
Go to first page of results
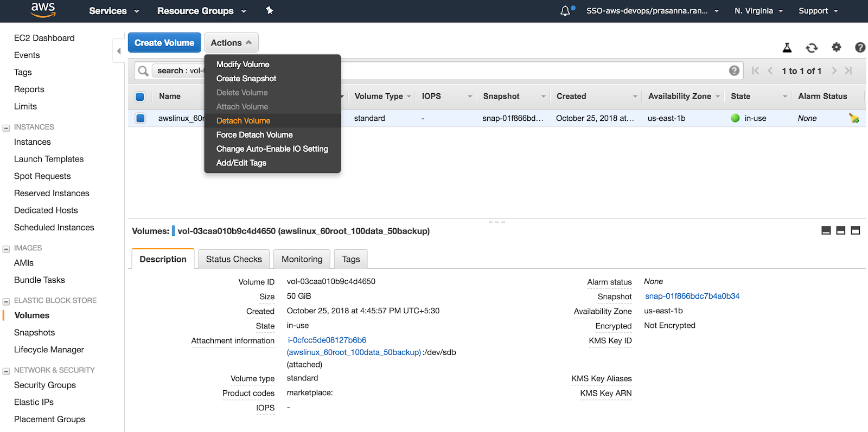point(756,71)
